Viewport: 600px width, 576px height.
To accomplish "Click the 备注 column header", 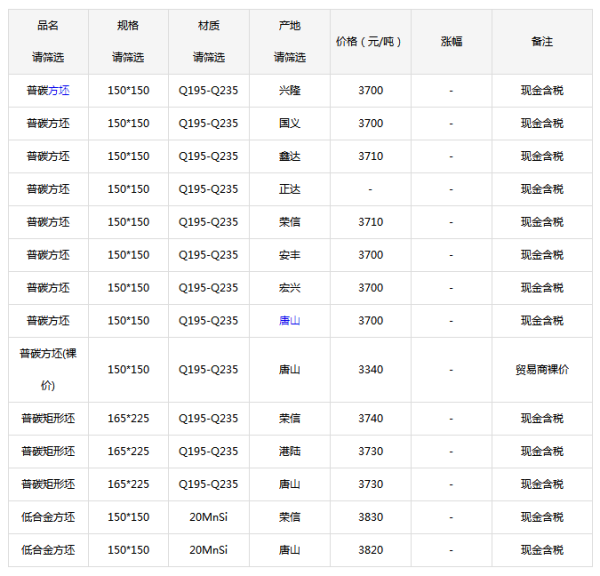I will pyautogui.click(x=542, y=41).
